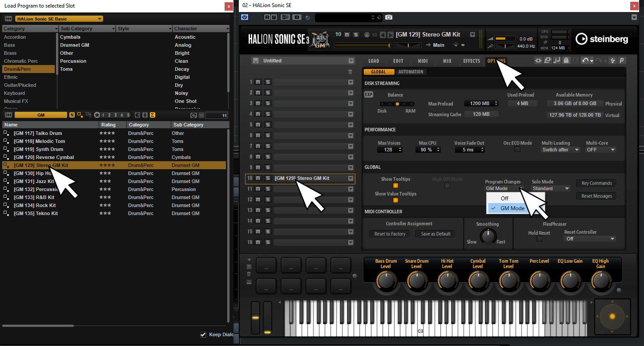Adjust the master volume slider showing 0.0 dB

(505, 39)
